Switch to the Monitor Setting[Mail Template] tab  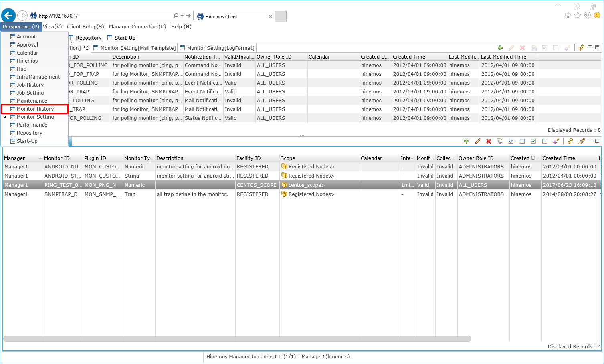coord(135,48)
